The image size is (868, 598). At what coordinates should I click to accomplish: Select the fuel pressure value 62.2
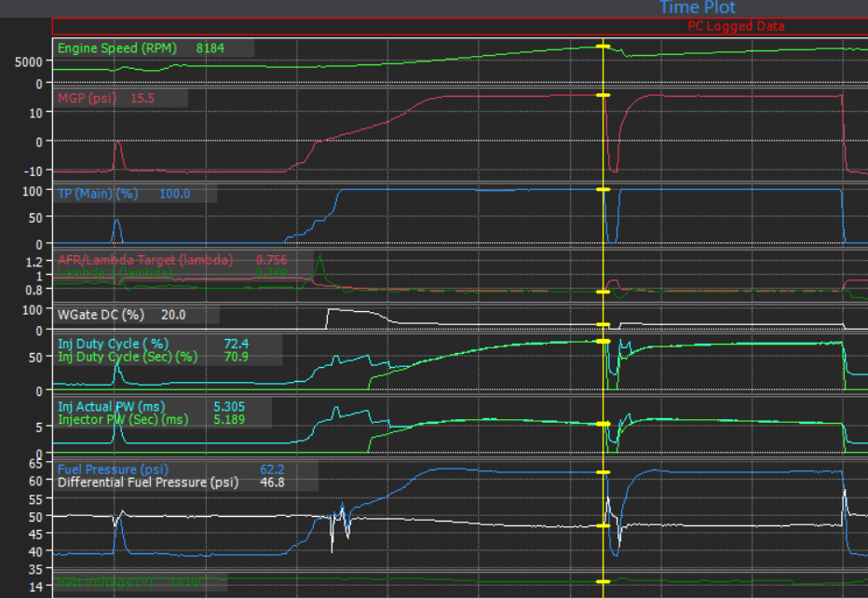(272, 469)
